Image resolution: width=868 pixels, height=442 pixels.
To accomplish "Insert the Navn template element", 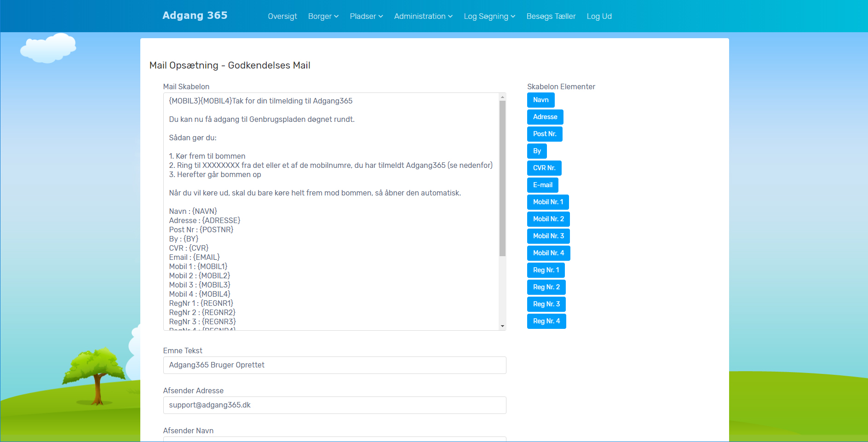I will [x=540, y=100].
